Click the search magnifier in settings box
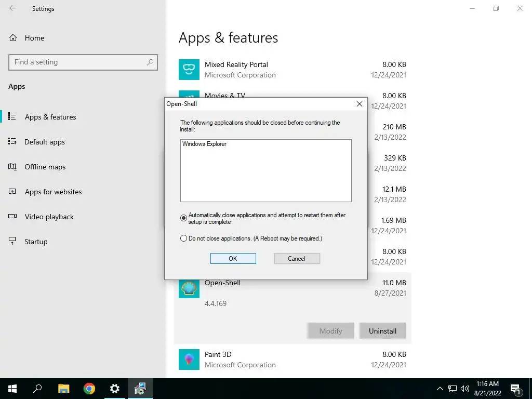The height and width of the screenshot is (399, 532). tap(150, 62)
